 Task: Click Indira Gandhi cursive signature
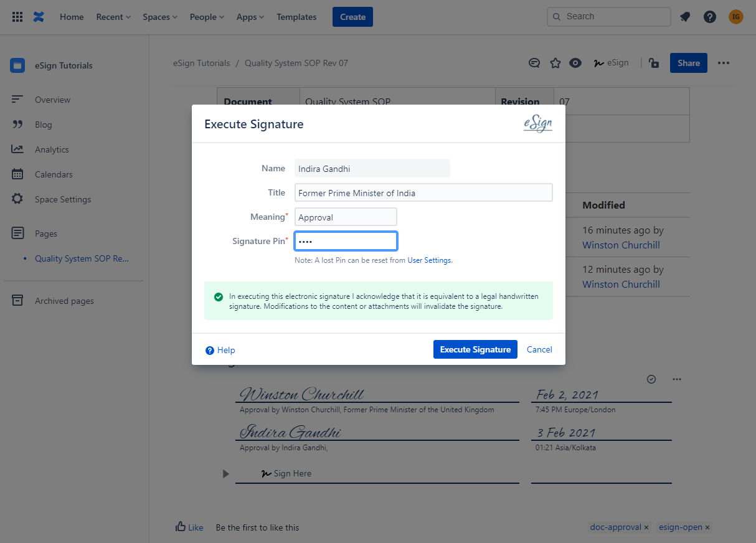pyautogui.click(x=291, y=432)
